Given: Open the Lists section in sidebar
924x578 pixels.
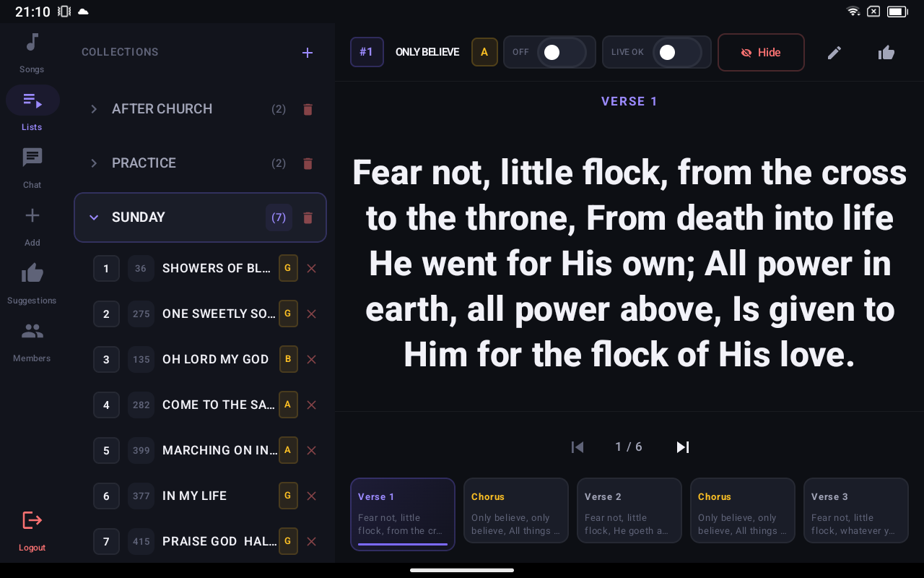Looking at the screenshot, I should 32,108.
